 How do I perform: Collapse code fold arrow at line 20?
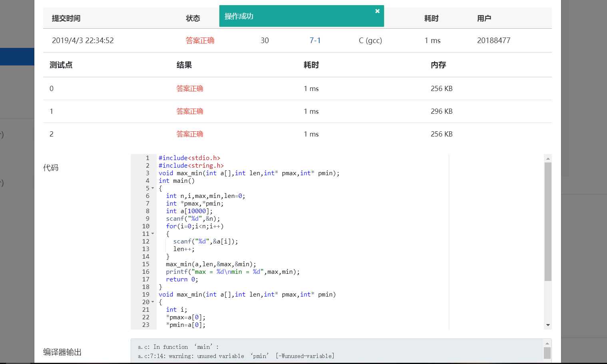pos(153,302)
